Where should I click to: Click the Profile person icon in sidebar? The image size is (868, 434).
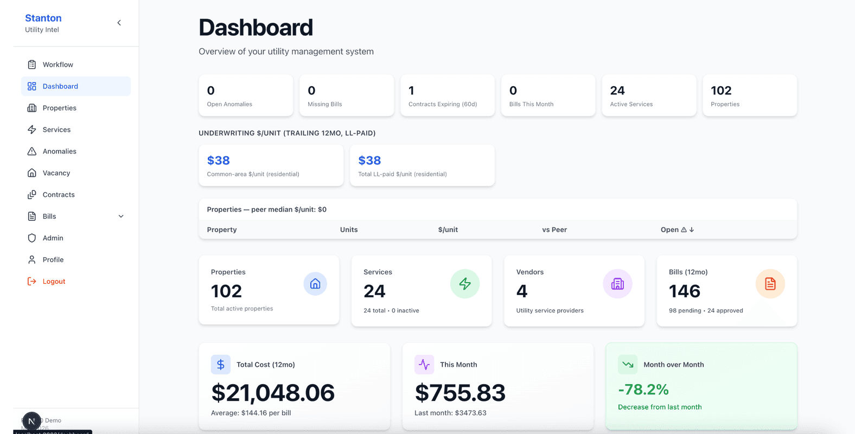32,260
